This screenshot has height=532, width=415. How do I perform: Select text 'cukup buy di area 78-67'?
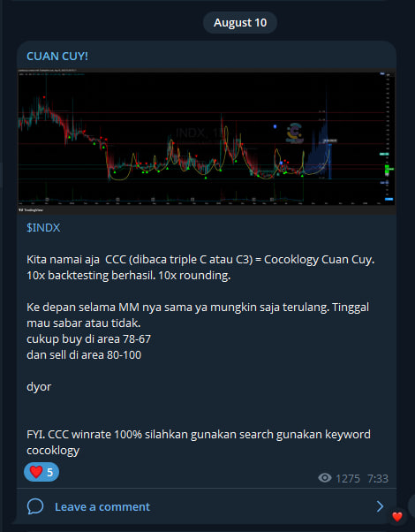pos(89,339)
